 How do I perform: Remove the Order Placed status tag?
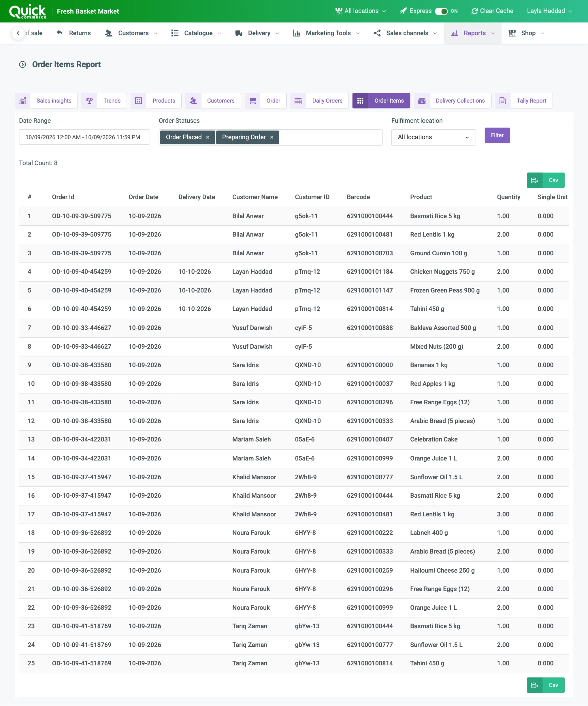[x=208, y=137]
